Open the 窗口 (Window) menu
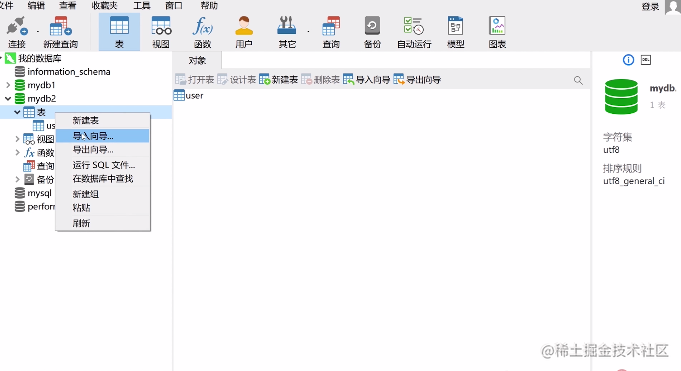The image size is (681, 371). coord(174,5)
